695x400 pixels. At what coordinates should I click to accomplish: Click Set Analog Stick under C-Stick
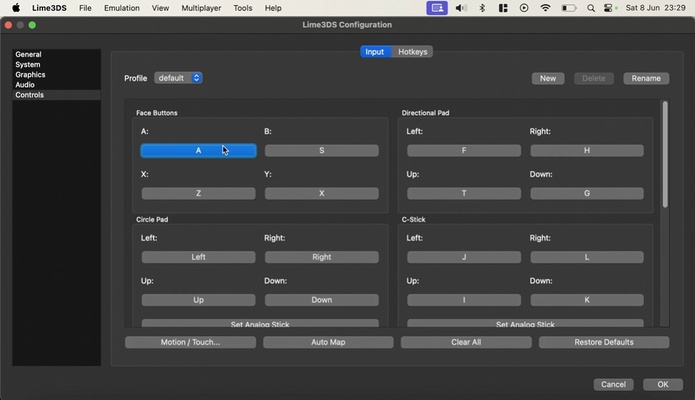pos(525,324)
